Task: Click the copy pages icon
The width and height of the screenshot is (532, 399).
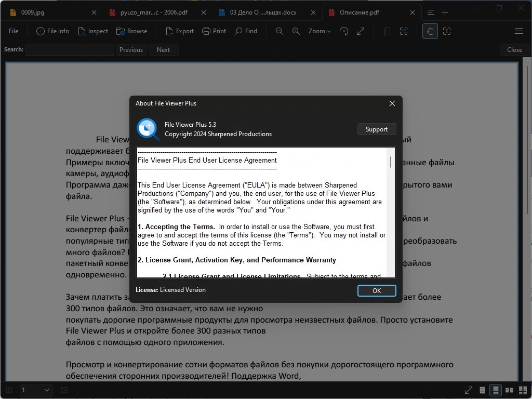Action: 387,31
